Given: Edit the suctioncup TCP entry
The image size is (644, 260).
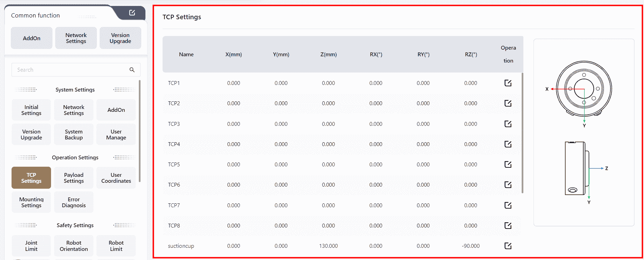Looking at the screenshot, I should click(508, 246).
